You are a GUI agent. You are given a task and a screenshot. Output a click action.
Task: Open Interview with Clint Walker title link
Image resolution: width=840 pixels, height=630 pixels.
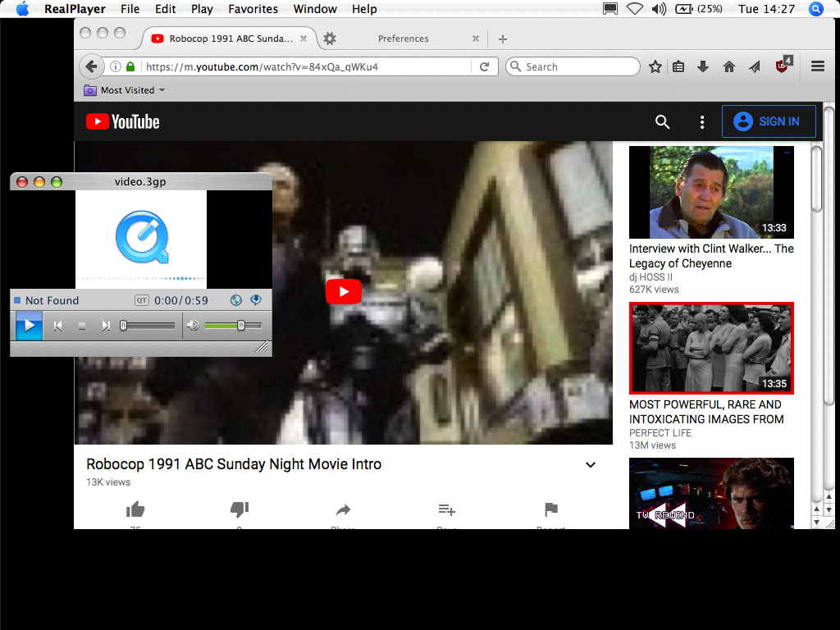tap(711, 256)
